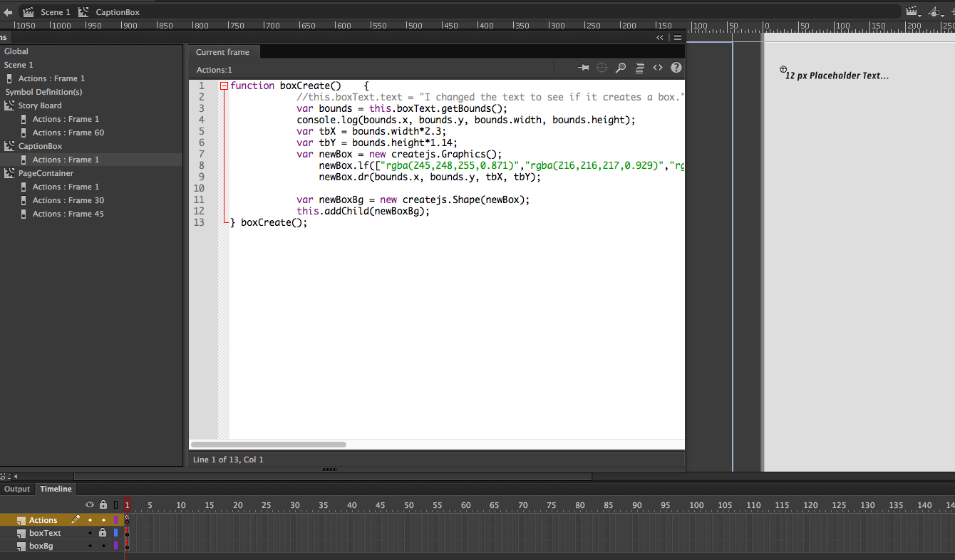
Task: Click the Actions:1 script label
Action: click(214, 70)
